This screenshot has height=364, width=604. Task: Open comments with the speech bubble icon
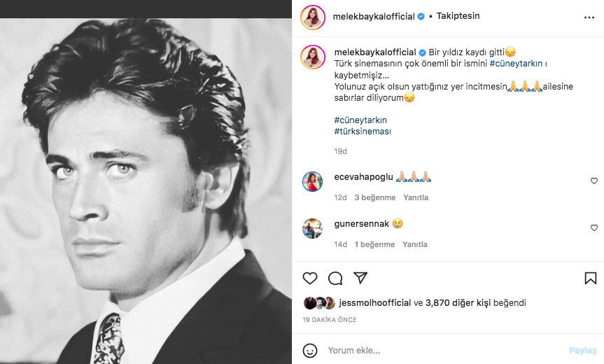point(335,278)
